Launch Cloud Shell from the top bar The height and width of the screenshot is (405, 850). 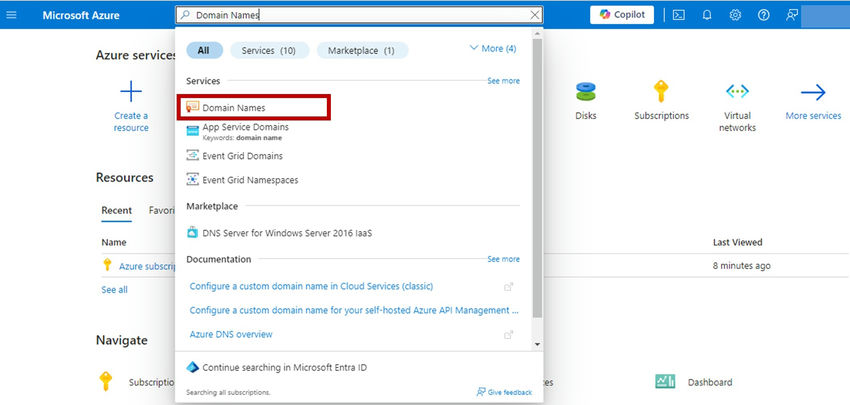[679, 15]
